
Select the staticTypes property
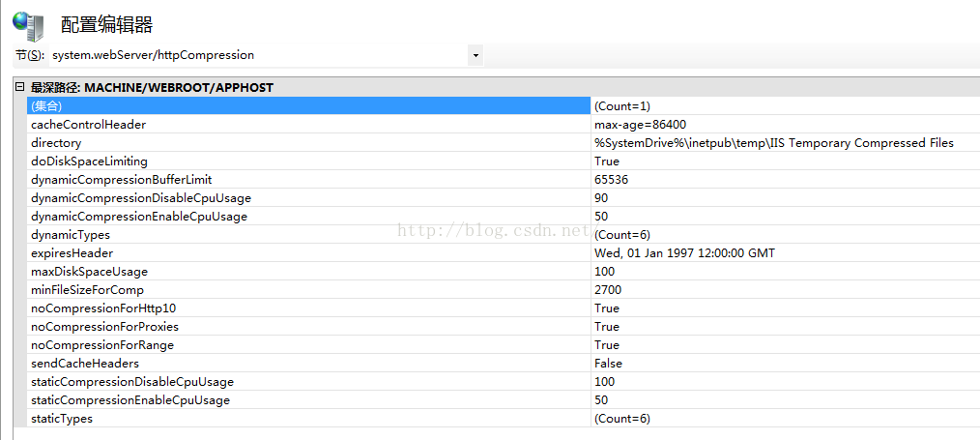click(x=62, y=419)
